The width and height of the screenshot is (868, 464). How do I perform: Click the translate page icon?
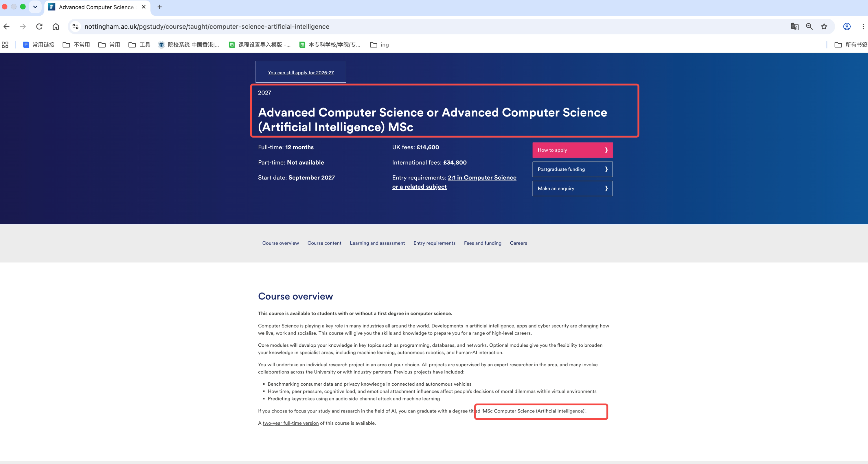pyautogui.click(x=795, y=27)
